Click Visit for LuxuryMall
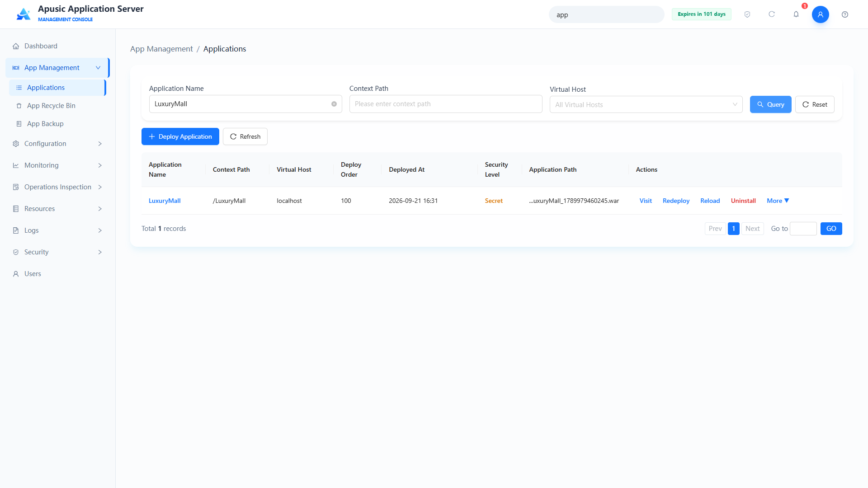This screenshot has height=488, width=868. 646,201
